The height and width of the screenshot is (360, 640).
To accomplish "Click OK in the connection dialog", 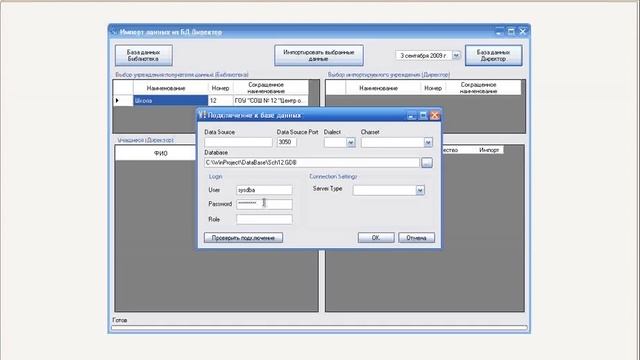I will click(x=376, y=238).
